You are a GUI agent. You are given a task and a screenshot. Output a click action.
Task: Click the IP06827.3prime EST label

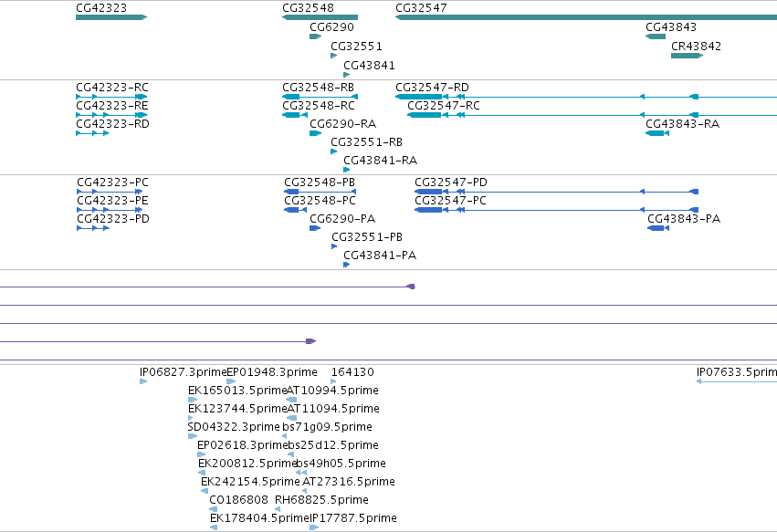tap(184, 372)
